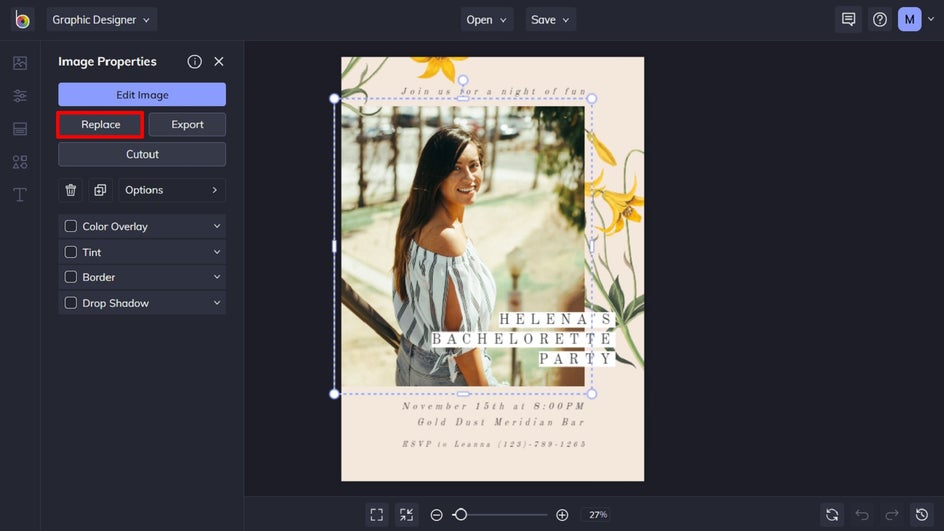Click the duplicate layer icon
Image resolution: width=944 pixels, height=531 pixels.
(x=100, y=190)
